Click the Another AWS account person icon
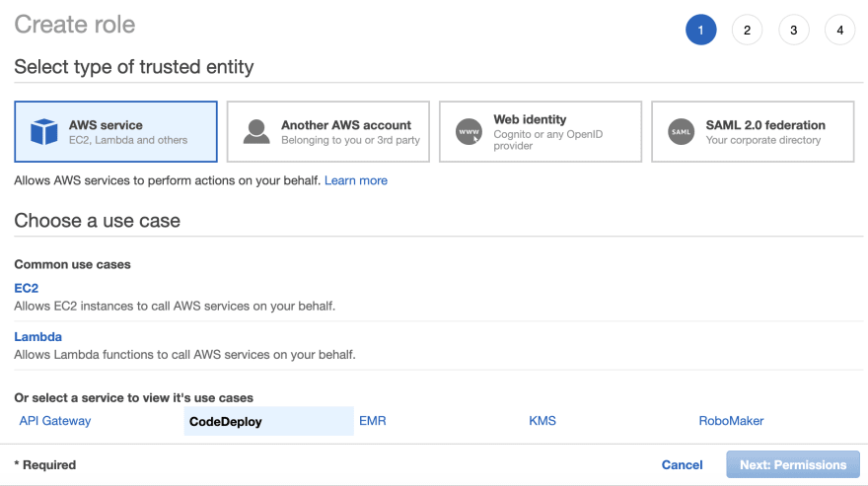This screenshot has width=868, height=486. (256, 132)
